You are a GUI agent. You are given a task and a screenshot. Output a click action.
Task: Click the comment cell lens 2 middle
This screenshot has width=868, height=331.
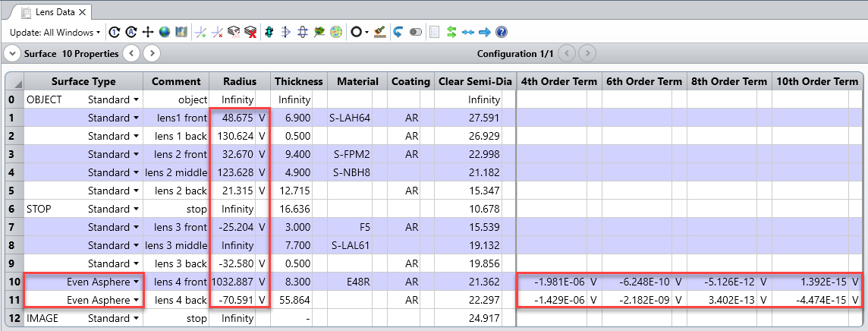click(176, 172)
